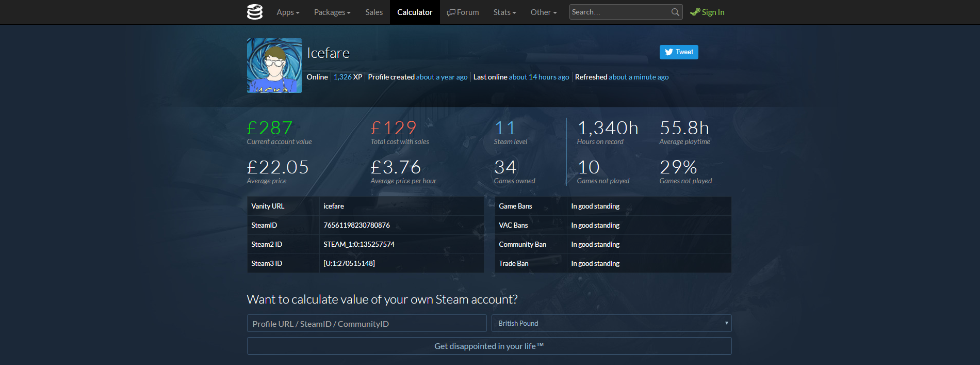Click 'about 14 hours ago' last online time

point(539,77)
